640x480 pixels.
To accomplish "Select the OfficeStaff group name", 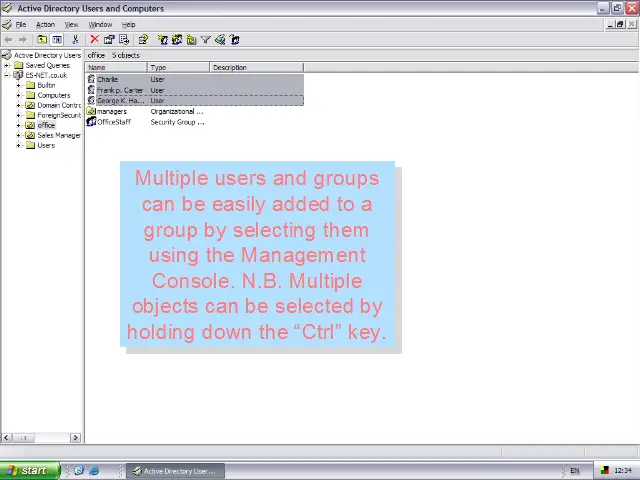I will click(114, 122).
